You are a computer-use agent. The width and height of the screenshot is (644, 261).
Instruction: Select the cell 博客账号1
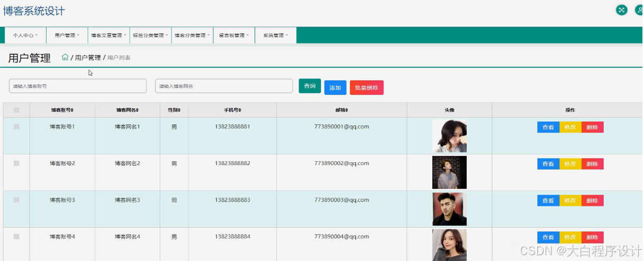coord(62,127)
